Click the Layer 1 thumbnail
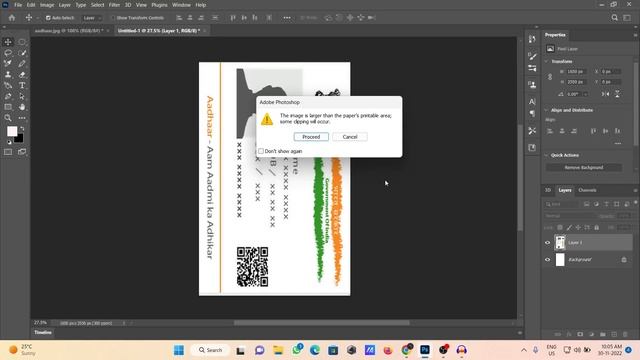640x360 pixels. [x=560, y=242]
